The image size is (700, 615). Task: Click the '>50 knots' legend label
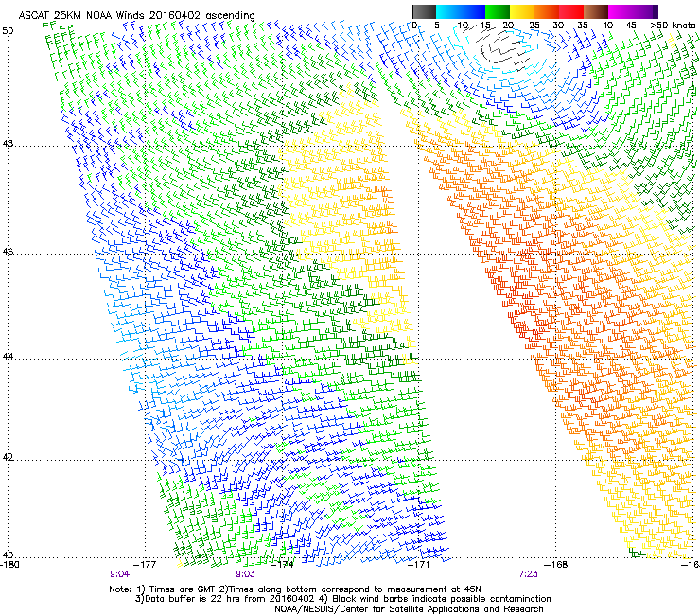click(x=674, y=26)
